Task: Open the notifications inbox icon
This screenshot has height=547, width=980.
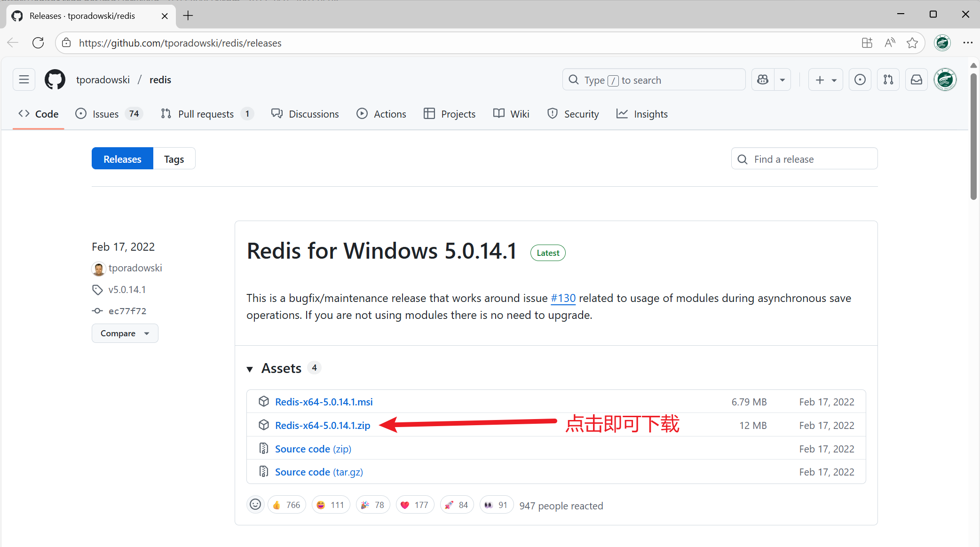Action: coord(916,80)
